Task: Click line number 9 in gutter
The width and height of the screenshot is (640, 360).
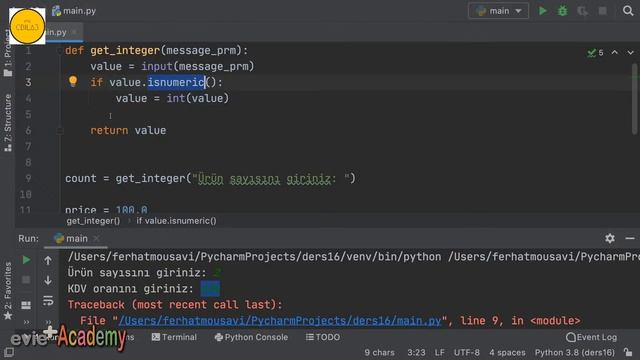Action: click(28, 178)
